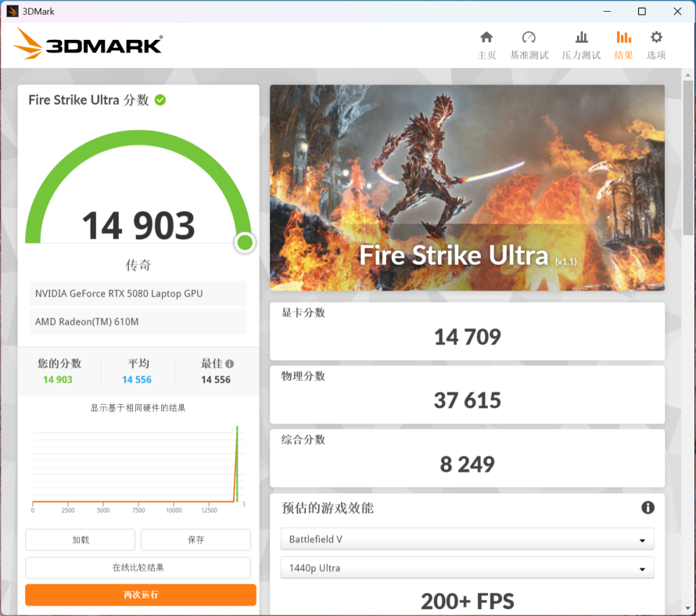Click the orange 再次运行 run again button
Viewport: 696px width, 616px height.
click(x=141, y=595)
